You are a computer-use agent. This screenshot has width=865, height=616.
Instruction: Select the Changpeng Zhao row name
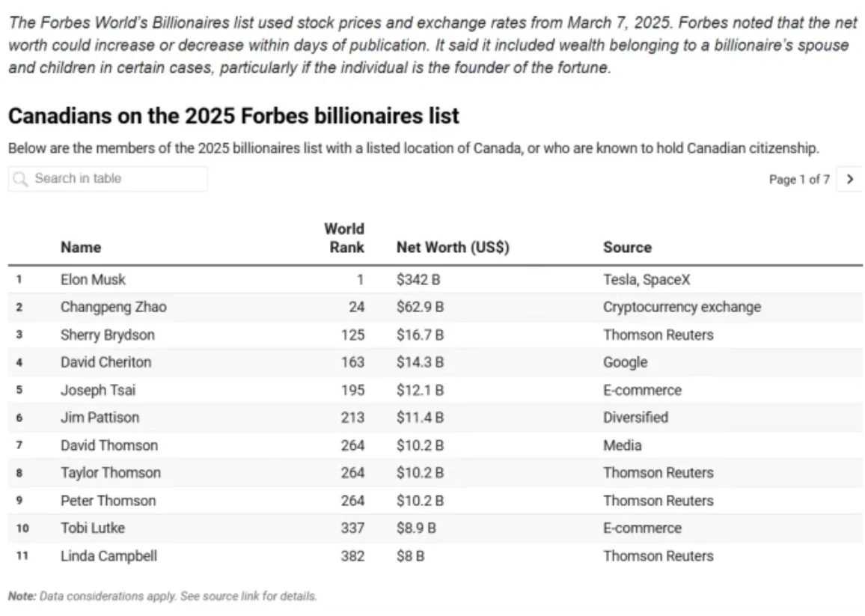[113, 307]
